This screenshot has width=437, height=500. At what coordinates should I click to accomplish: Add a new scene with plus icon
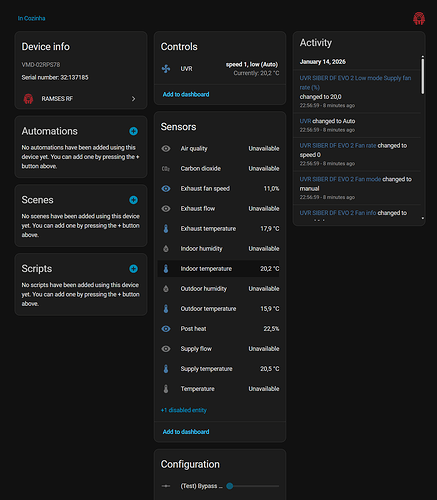(x=133, y=200)
